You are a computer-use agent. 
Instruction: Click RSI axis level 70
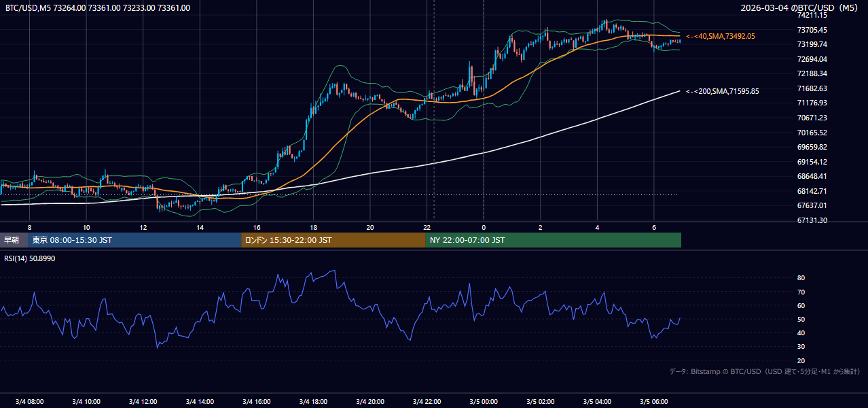click(801, 292)
